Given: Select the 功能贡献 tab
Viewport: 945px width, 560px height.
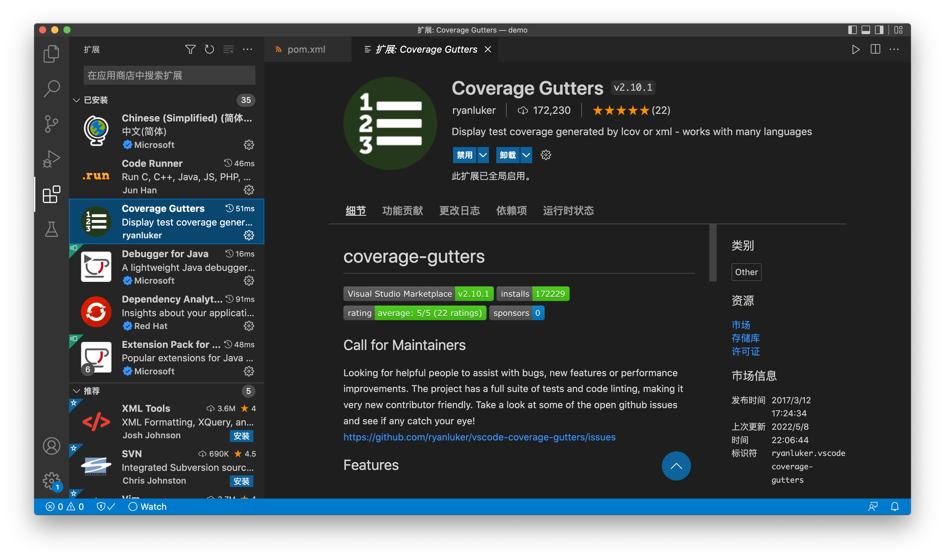Looking at the screenshot, I should 402,211.
